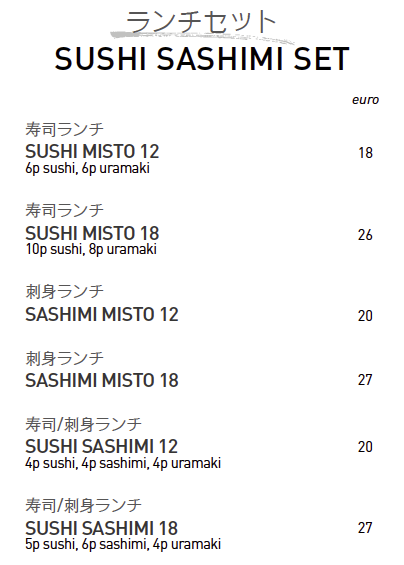Click '5p sushi, 6p sashimi, 4p uramaki' text

coord(123,544)
